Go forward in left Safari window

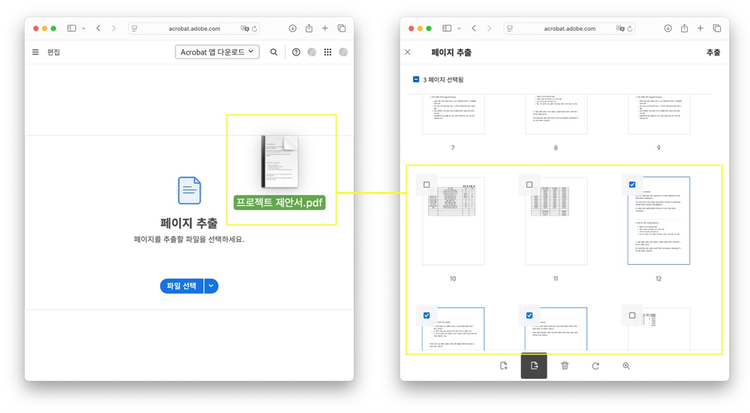(x=114, y=28)
